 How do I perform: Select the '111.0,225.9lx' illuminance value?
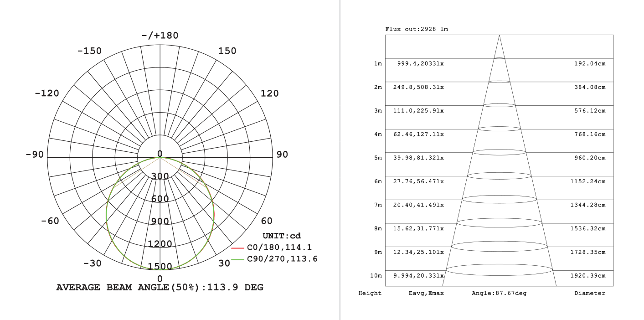coord(418,111)
